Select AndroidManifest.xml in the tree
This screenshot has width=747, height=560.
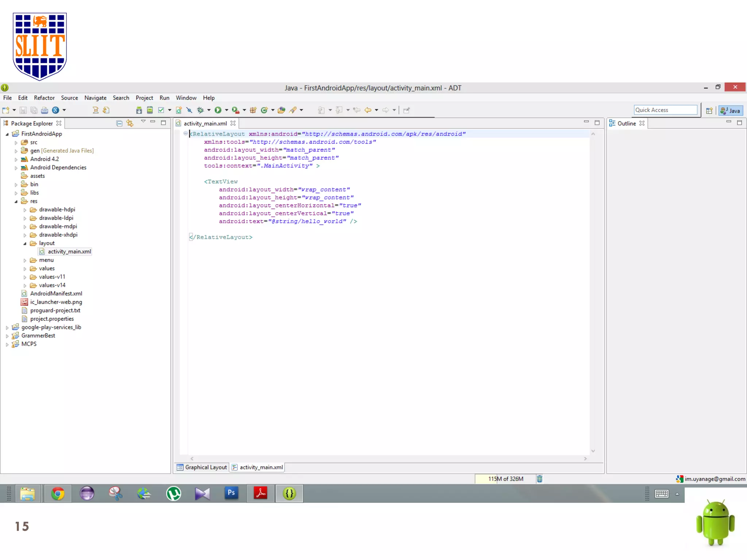click(56, 293)
